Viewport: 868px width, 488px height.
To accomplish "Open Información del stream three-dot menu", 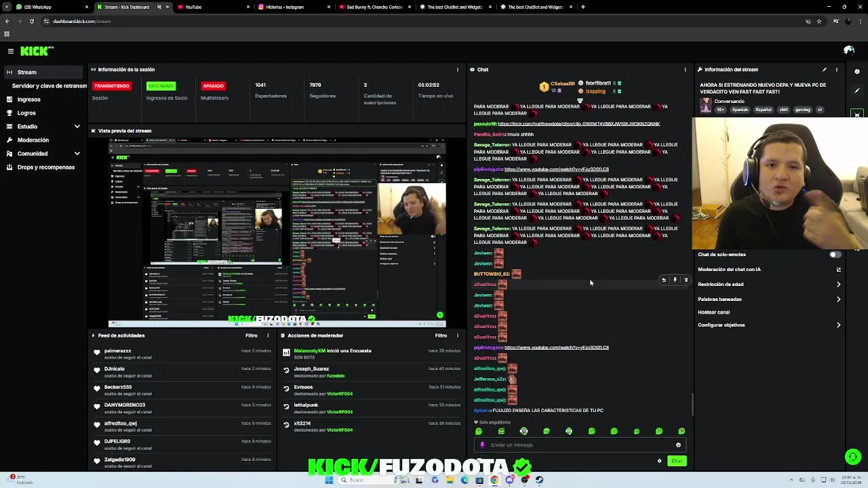I will coord(837,69).
